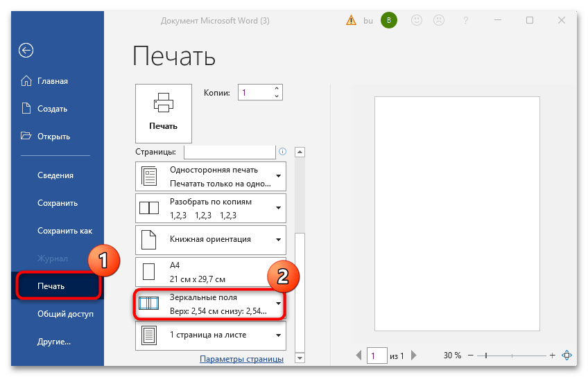Click the current page number field

pyautogui.click(x=377, y=356)
